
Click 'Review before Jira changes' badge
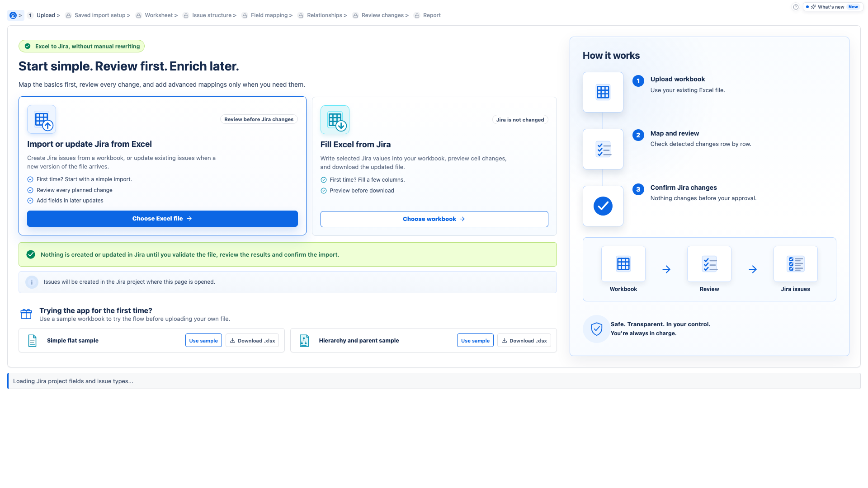tap(259, 119)
